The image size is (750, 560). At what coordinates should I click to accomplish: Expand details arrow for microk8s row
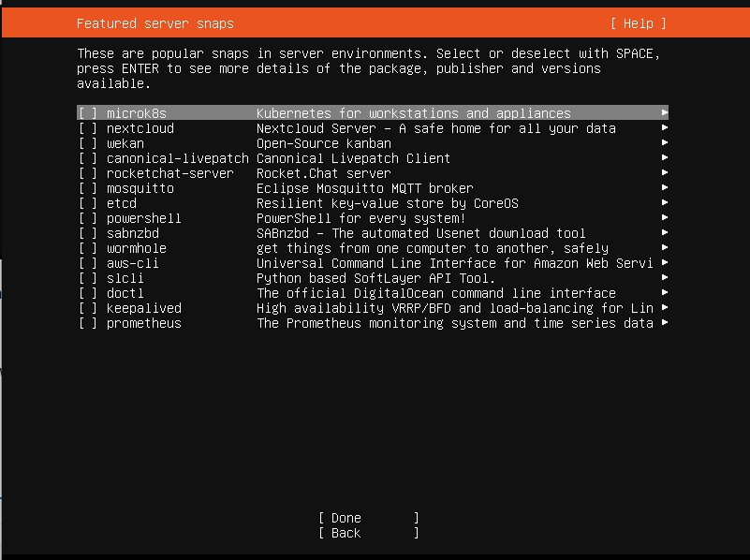(x=665, y=113)
